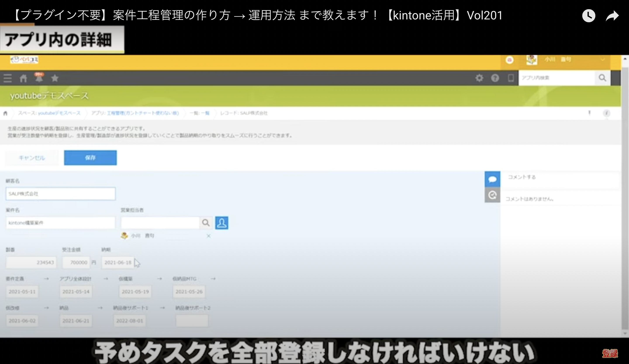Expand the user account dropdown arrow
This screenshot has height=364, width=629.
click(x=603, y=60)
